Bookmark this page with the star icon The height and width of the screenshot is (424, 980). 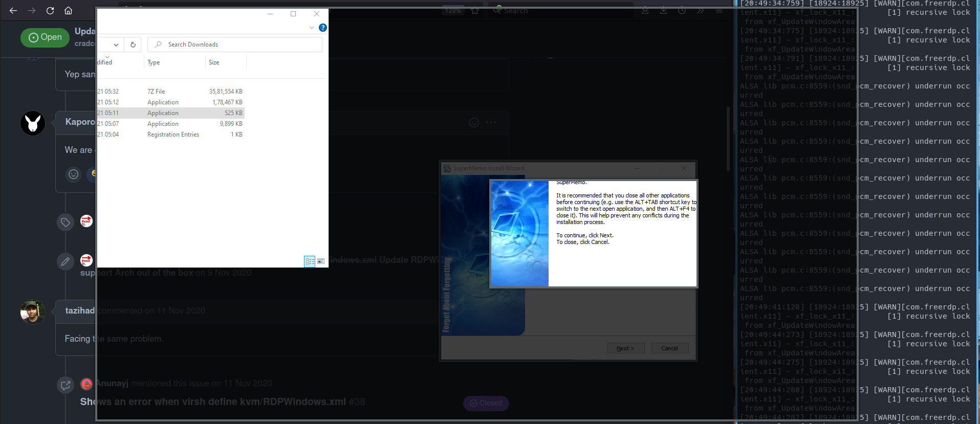click(475, 10)
